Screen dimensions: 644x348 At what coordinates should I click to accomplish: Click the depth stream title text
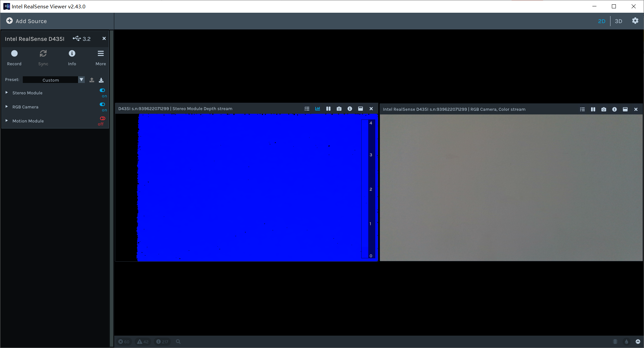[175, 109]
